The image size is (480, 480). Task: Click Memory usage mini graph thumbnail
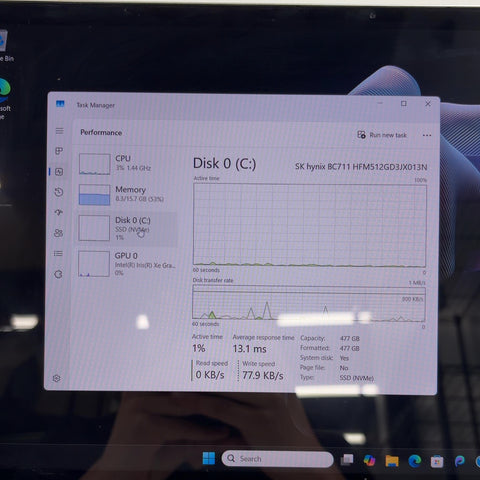94,195
